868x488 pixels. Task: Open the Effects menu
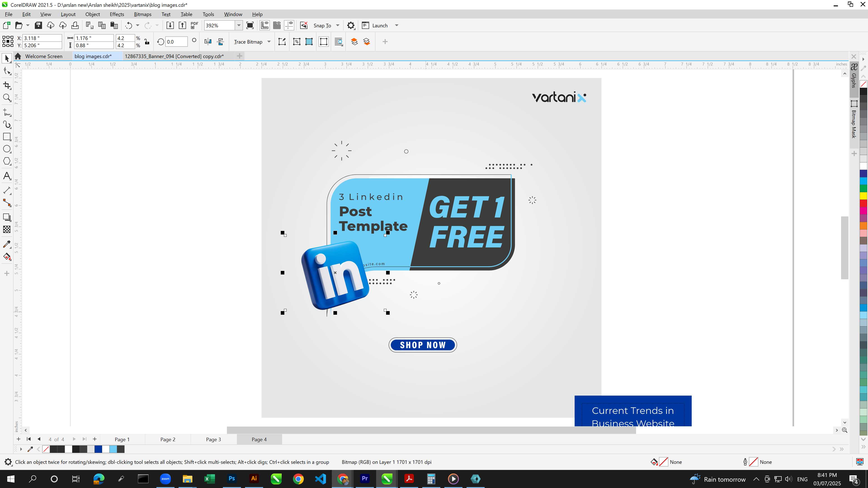pos(117,14)
